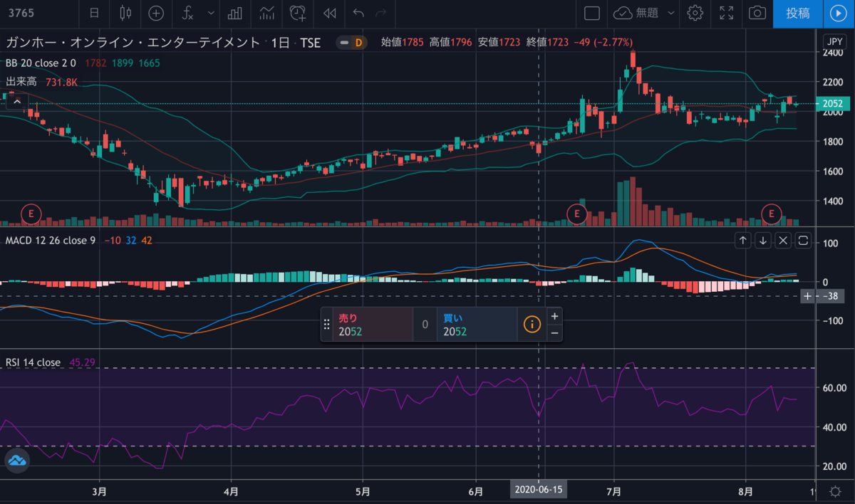Open indicator templates icon
Viewport: 855px width, 504px height.
(267, 13)
